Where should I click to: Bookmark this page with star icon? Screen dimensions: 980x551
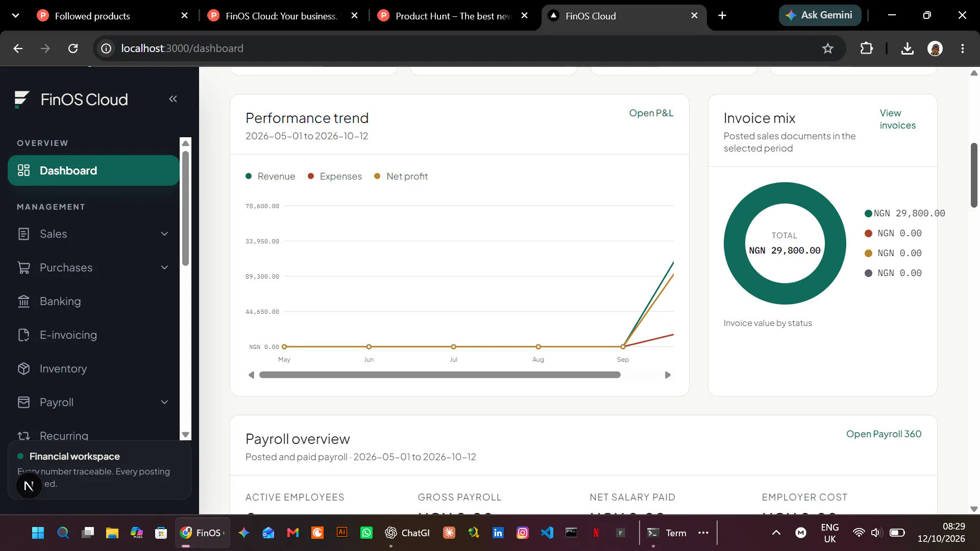pyautogui.click(x=828, y=48)
